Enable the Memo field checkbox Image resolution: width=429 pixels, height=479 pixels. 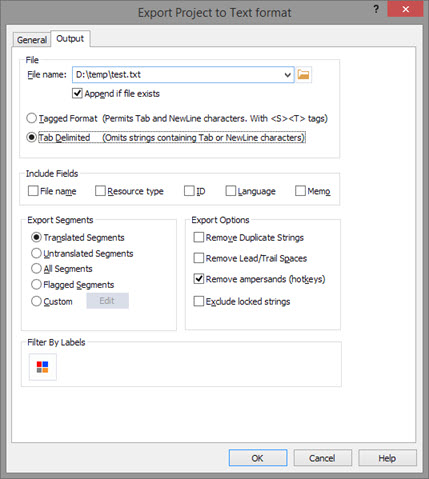pos(300,191)
